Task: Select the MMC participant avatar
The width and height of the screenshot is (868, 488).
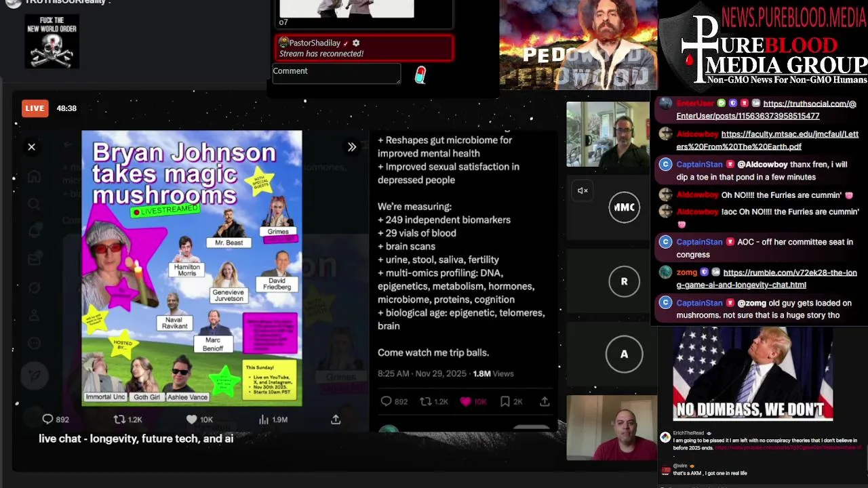Action: tap(624, 207)
